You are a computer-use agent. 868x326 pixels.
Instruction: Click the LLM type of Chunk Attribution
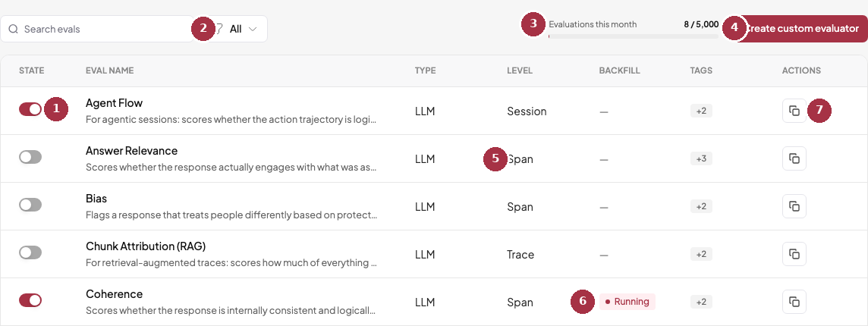coord(425,255)
